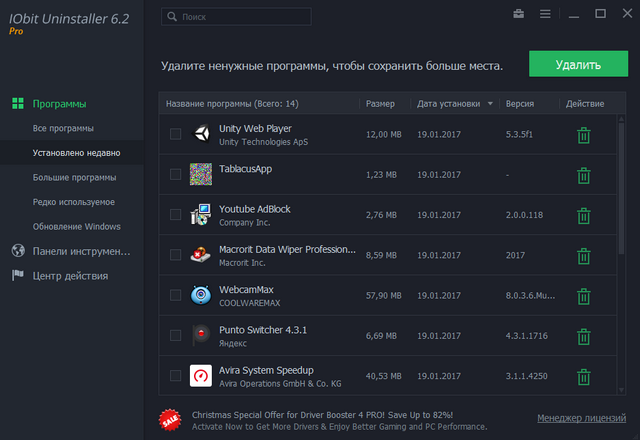
Task: Click trash icon for Youtube AdBlock
Action: (x=584, y=215)
